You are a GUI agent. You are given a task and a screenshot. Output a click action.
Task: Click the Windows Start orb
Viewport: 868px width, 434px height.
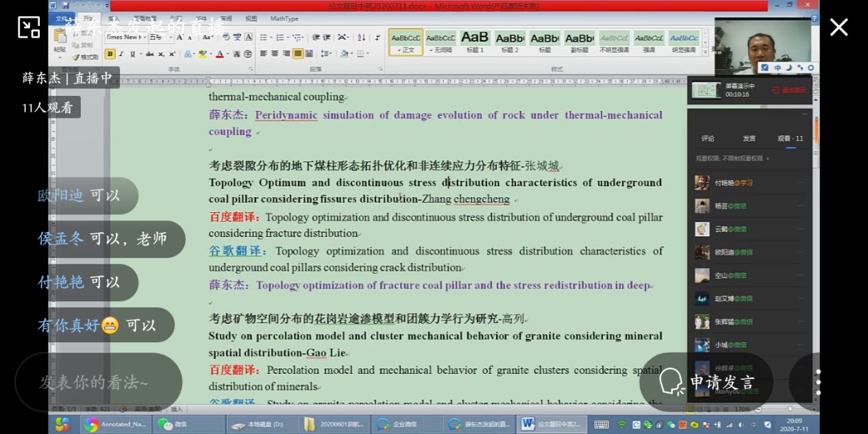tap(62, 424)
